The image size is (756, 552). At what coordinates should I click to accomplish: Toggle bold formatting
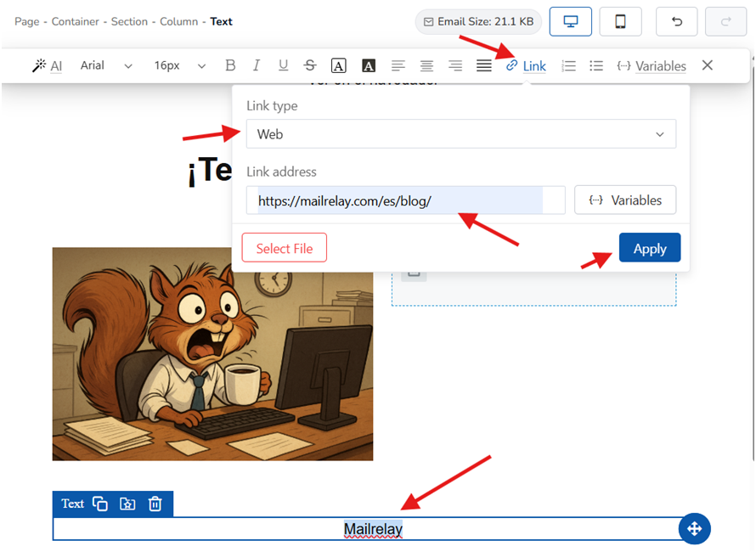(x=230, y=65)
